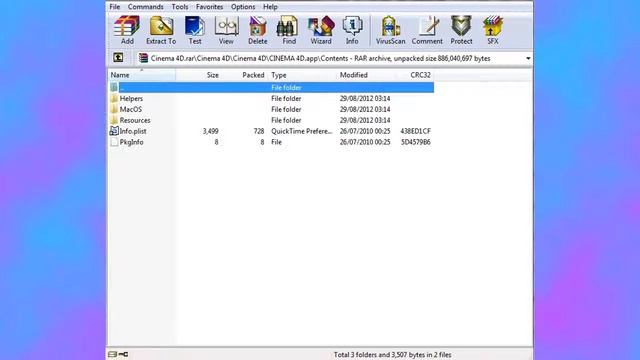
Task: Go up one level with arrow button
Action: tap(118, 58)
